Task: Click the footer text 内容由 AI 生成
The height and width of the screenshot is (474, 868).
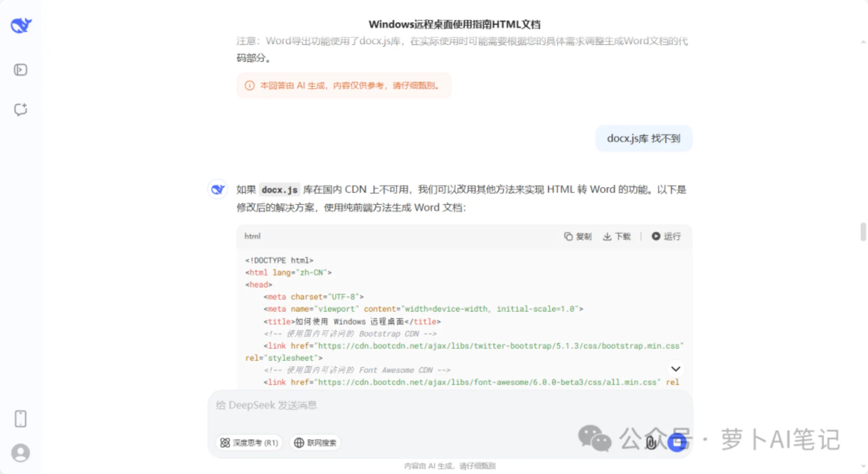Action: point(450,466)
